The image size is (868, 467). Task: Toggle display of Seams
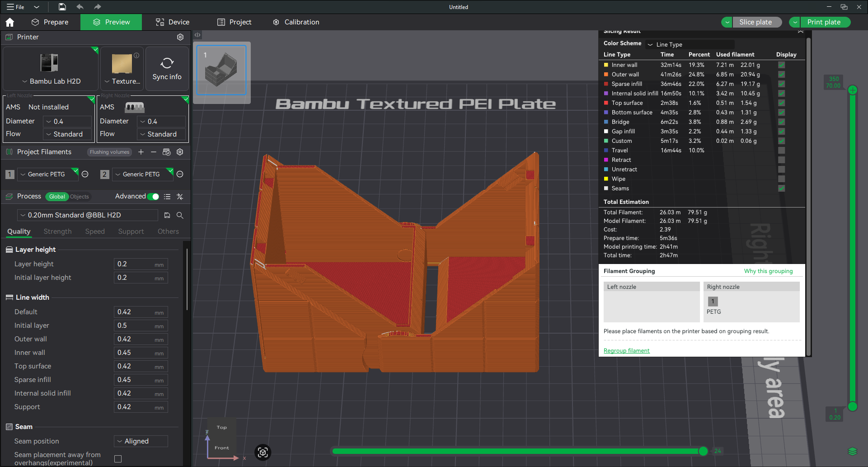(x=782, y=189)
